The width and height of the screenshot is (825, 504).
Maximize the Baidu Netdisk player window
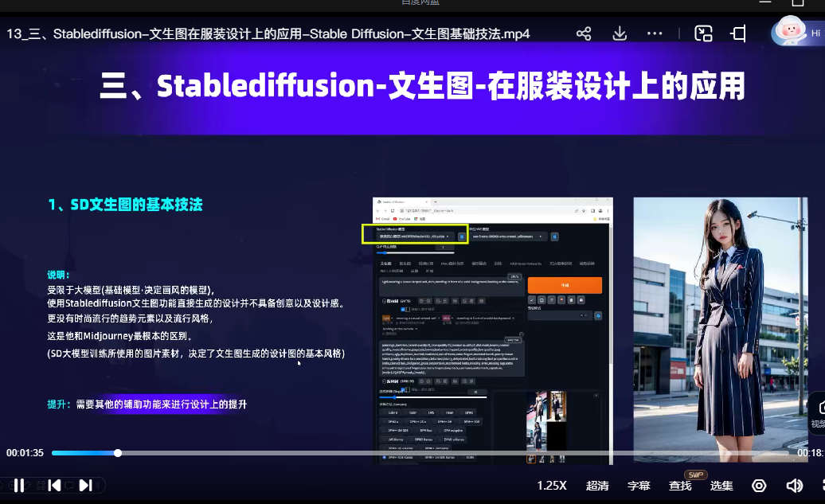click(x=798, y=2)
